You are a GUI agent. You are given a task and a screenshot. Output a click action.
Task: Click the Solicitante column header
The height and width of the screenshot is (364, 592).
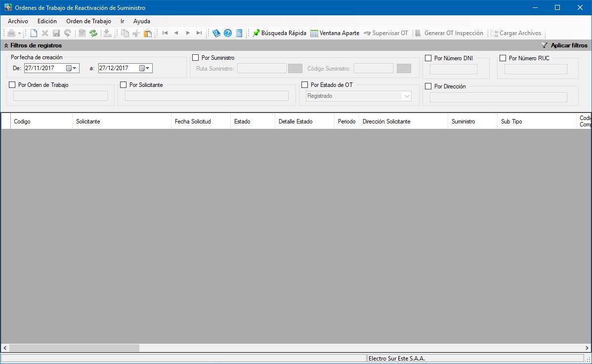121,121
